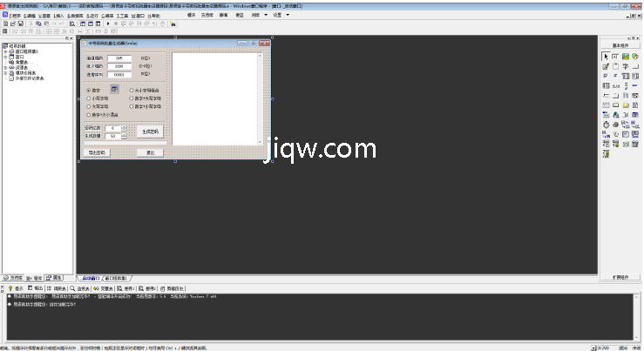
Task: Open the 设置 dropdown in the top bar
Action: (x=281, y=15)
